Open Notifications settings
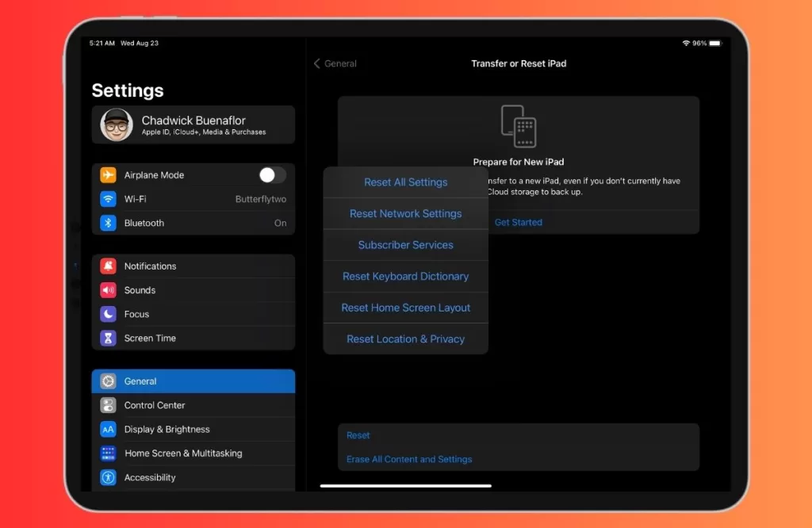 (x=193, y=266)
